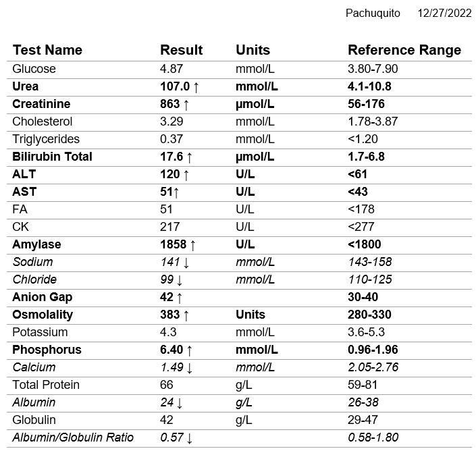The height and width of the screenshot is (453, 476).
Task: Select the Cholesterol row label
Action: tap(43, 122)
